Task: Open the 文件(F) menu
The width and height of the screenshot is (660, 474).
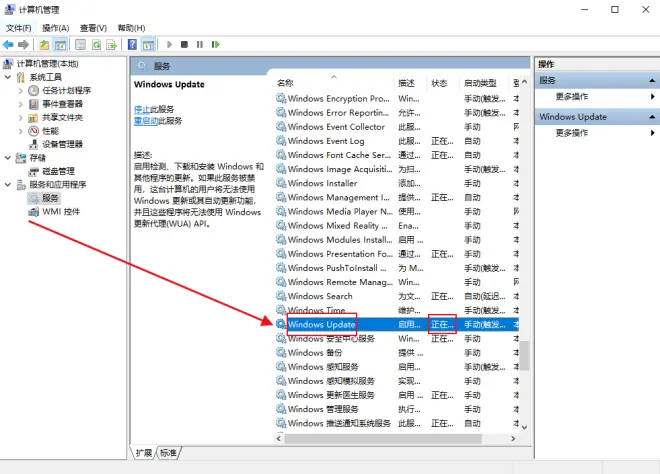Action: pyautogui.click(x=19, y=28)
